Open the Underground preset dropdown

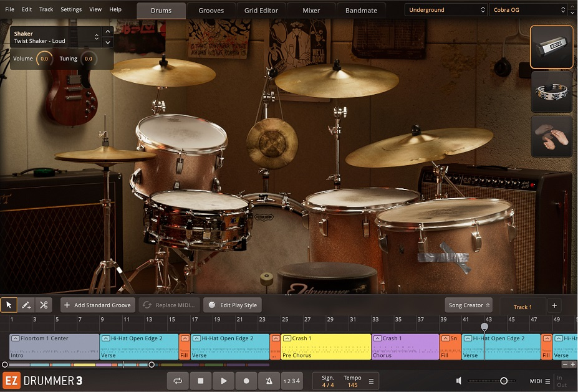pyautogui.click(x=445, y=9)
